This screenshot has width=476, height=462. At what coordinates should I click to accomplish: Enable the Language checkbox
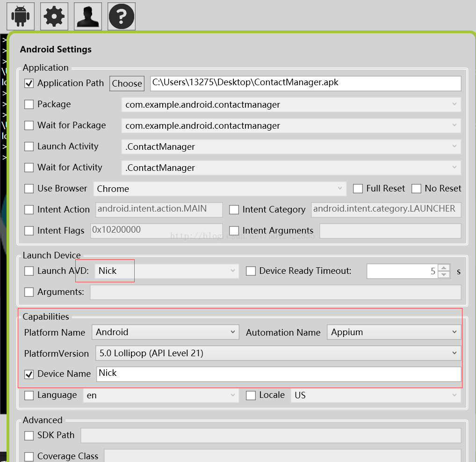click(29, 396)
